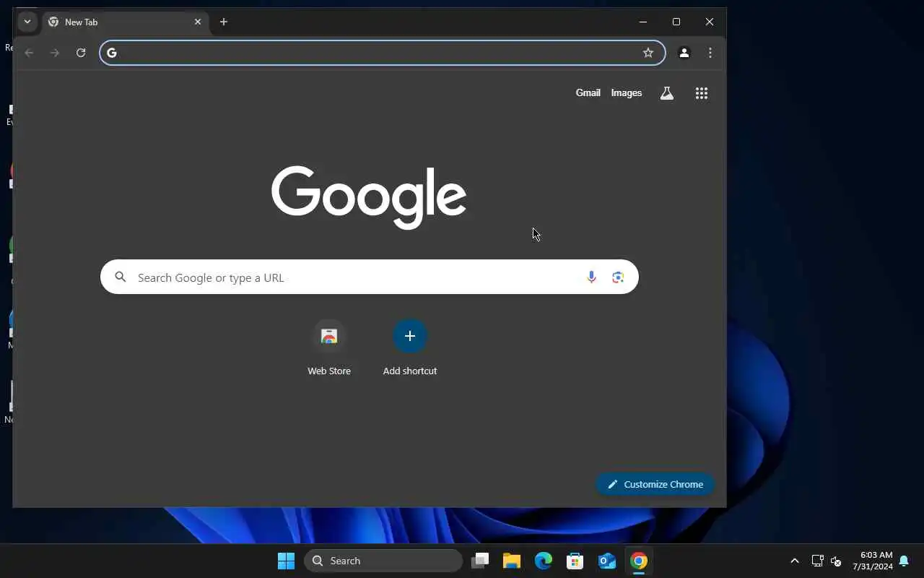Image resolution: width=924 pixels, height=578 pixels.
Task: Select the New Tab browser tab
Action: pos(126,22)
